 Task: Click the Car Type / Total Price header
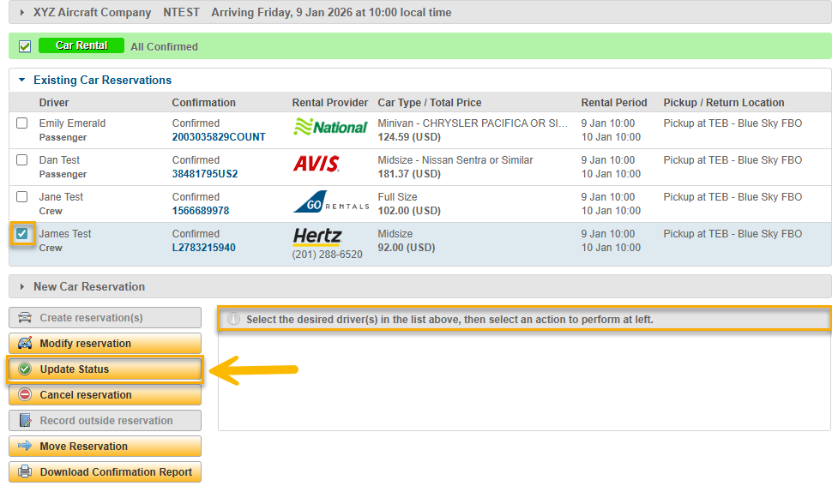click(x=430, y=103)
